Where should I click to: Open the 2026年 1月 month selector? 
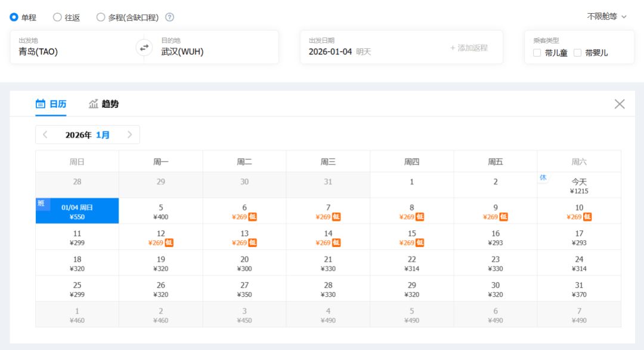point(88,135)
